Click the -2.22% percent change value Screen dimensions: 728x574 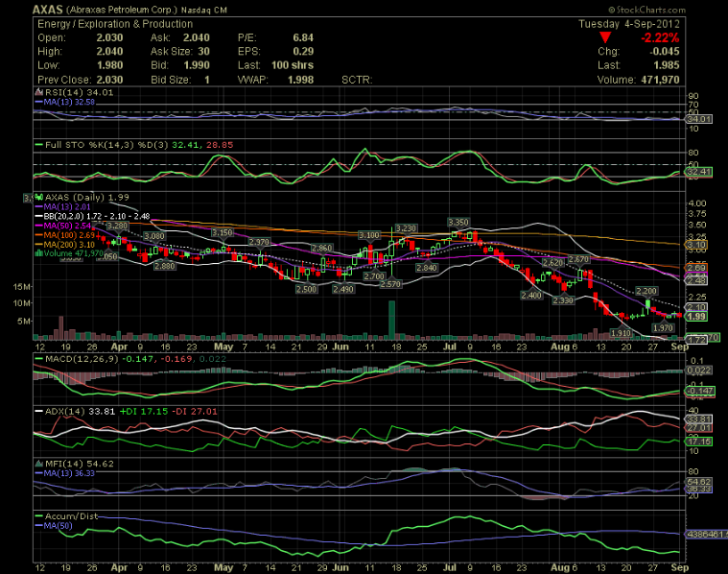(x=660, y=37)
